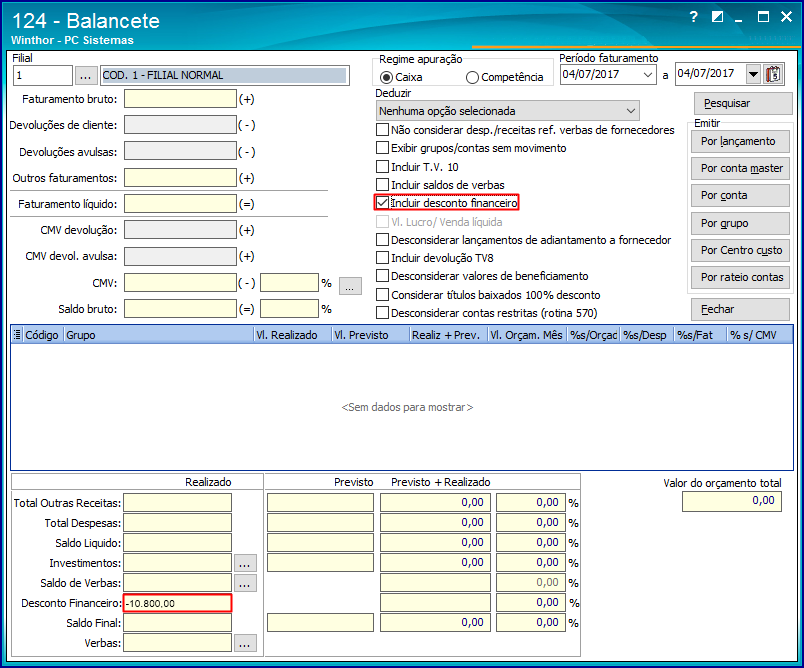Screen dimensions: 804x668
Task: Open the Investimentos ellipsis button
Action: tap(245, 563)
